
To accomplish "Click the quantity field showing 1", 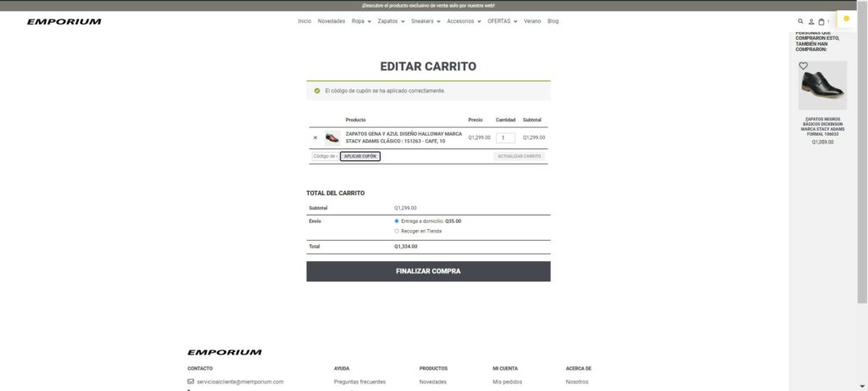I will click(505, 138).
